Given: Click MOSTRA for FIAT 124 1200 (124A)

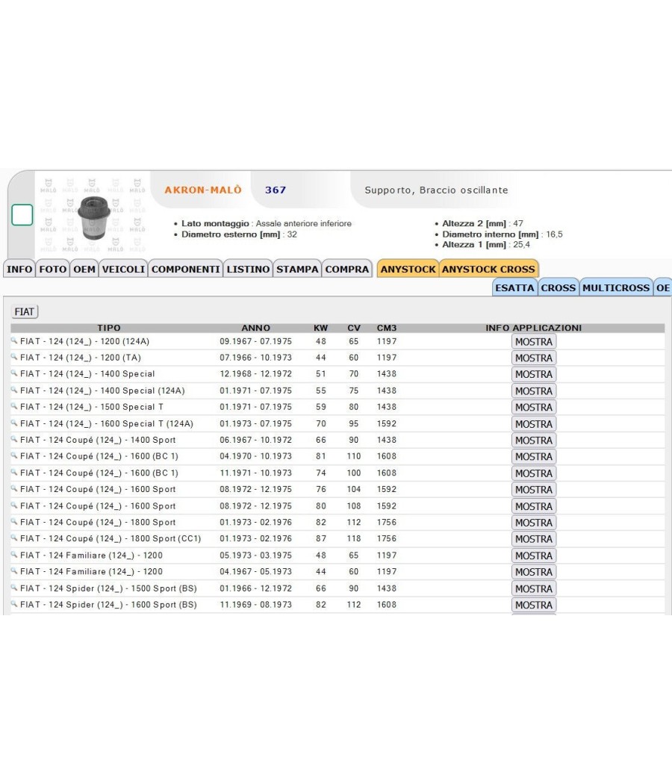Looking at the screenshot, I should pyautogui.click(x=534, y=341).
